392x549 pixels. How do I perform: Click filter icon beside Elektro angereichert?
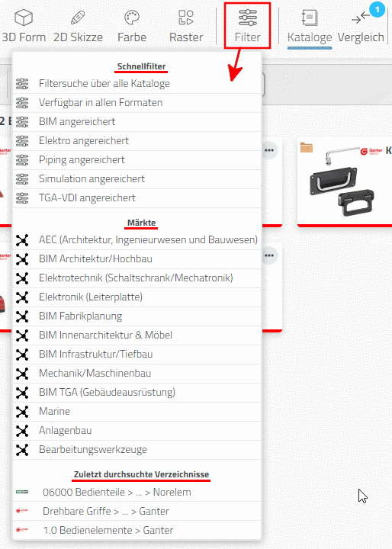pyautogui.click(x=22, y=141)
